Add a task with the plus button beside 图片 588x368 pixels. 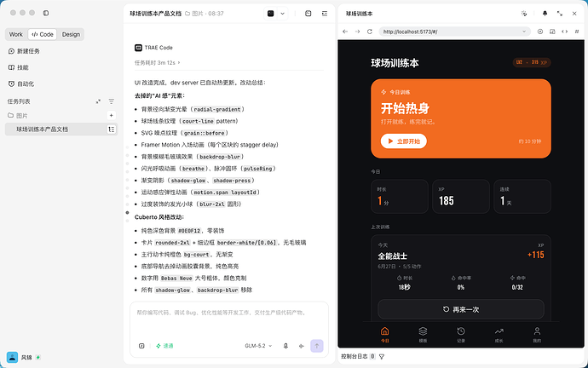(x=111, y=115)
